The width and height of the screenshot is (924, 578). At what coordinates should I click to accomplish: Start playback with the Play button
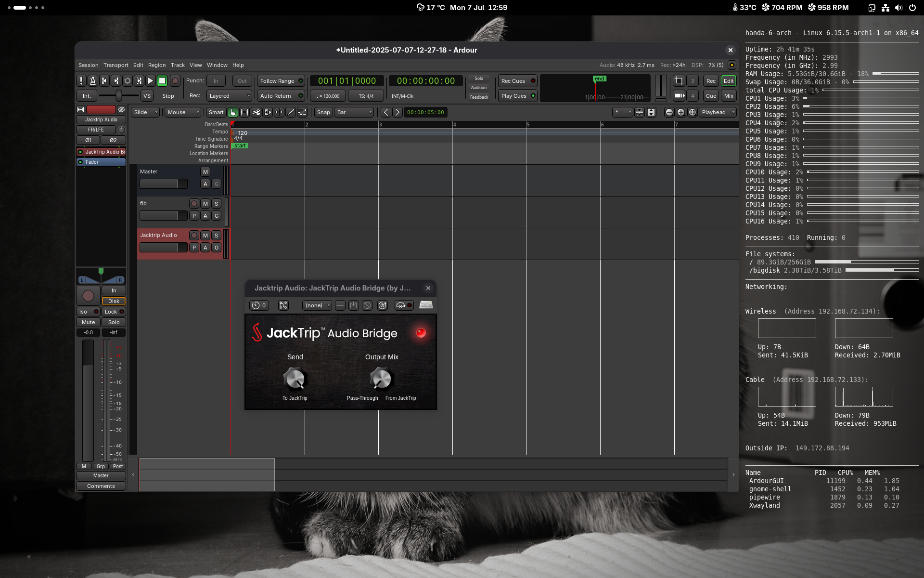click(151, 81)
